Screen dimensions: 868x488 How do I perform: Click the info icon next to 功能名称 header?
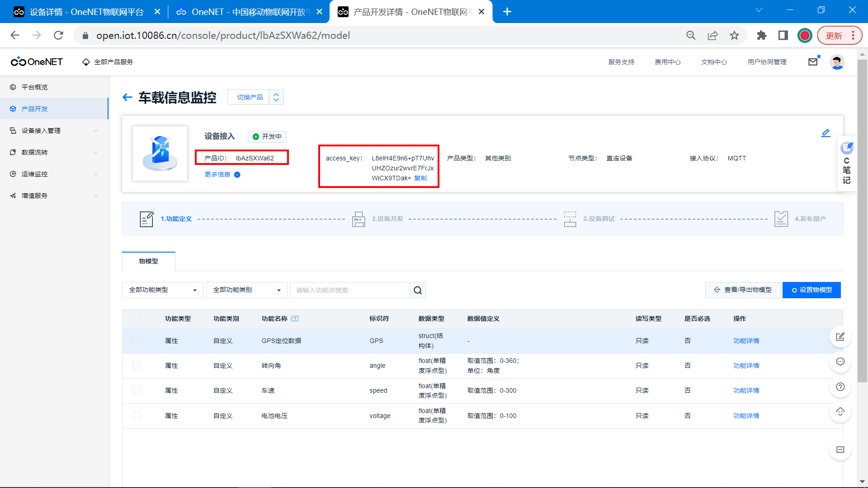click(295, 319)
